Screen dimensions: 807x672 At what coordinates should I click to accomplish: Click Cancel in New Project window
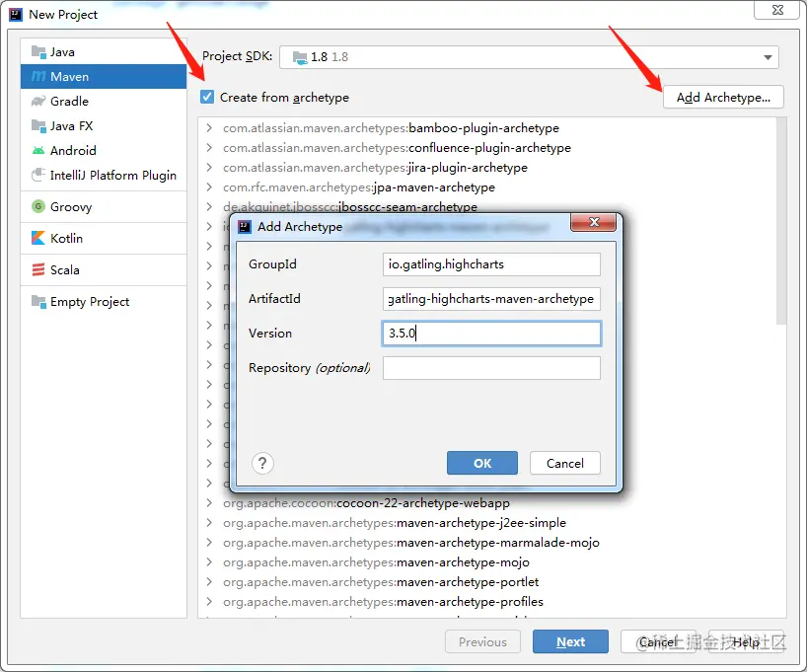click(658, 641)
